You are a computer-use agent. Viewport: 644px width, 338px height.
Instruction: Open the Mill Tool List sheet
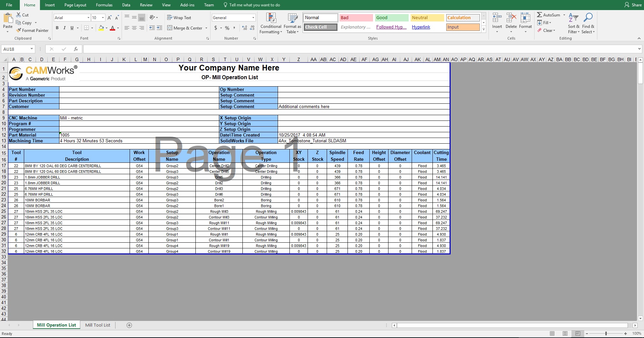point(97,325)
